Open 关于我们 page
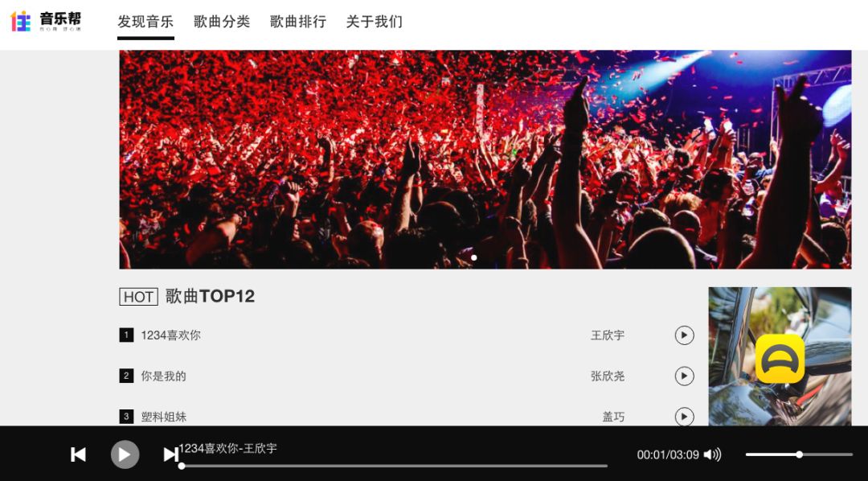868x481 pixels. (375, 22)
